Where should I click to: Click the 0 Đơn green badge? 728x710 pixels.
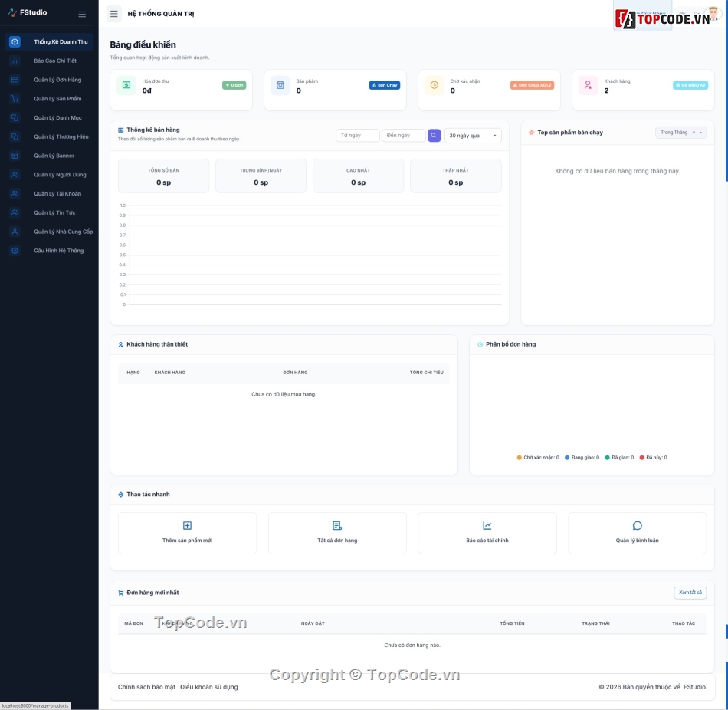(x=234, y=86)
